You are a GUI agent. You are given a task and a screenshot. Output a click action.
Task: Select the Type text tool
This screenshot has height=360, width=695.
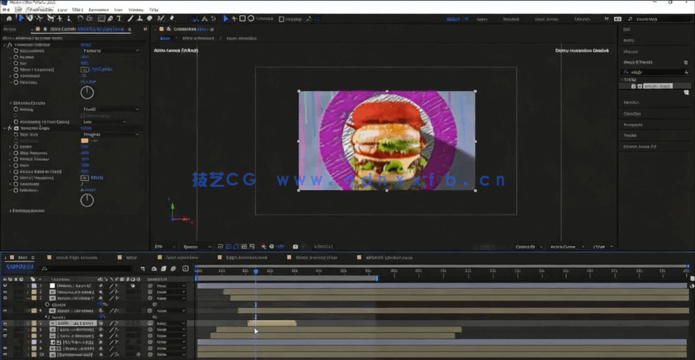119,19
